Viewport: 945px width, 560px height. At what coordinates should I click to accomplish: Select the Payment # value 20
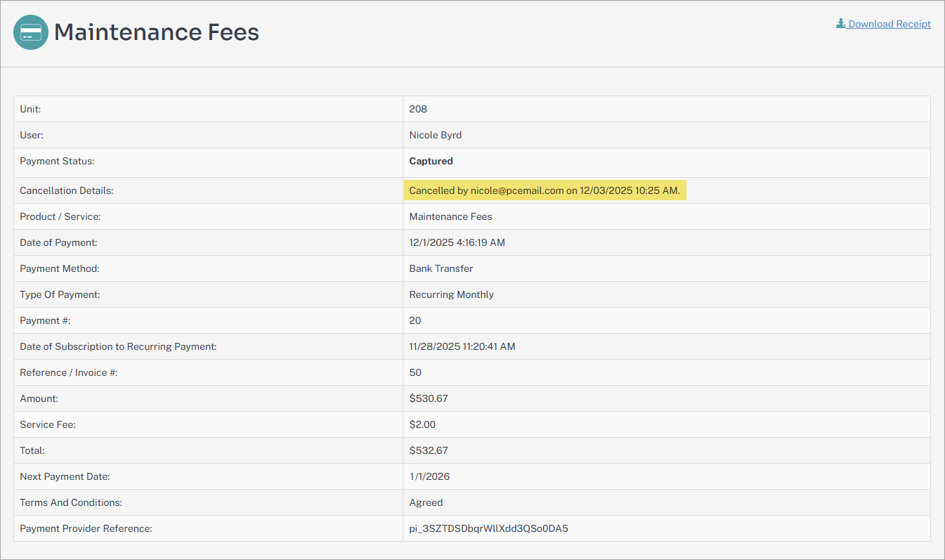coord(415,320)
